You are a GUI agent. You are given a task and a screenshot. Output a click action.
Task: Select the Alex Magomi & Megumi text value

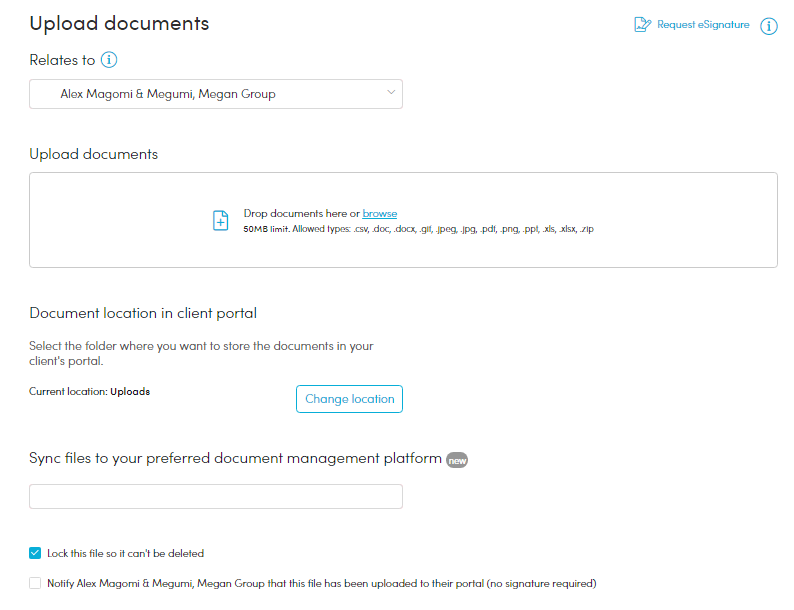point(167,94)
